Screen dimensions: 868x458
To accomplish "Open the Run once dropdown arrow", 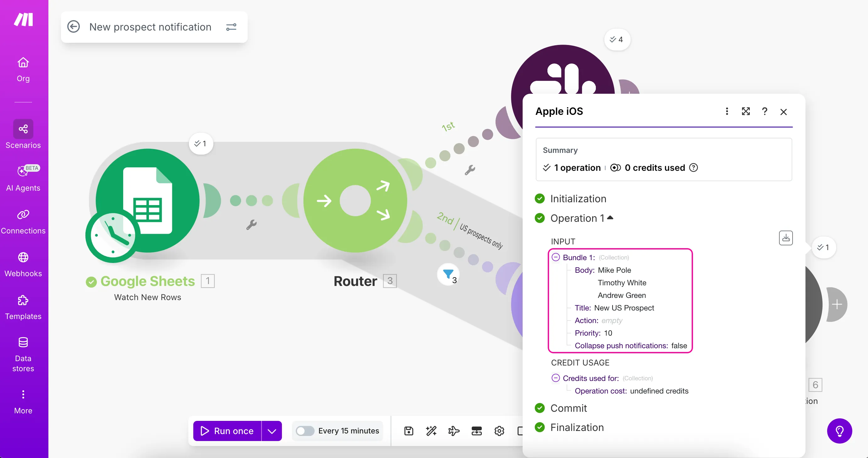I will click(x=272, y=431).
